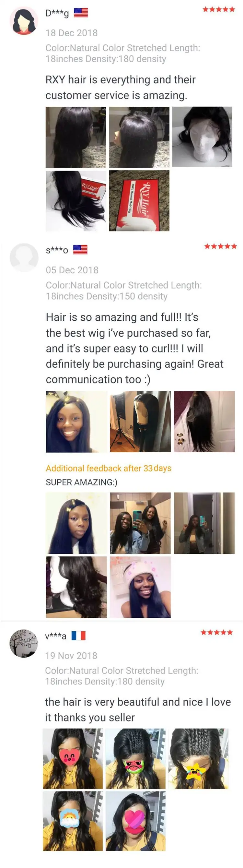The image size is (243, 868).
Task: Open the wig on tripod stand photo
Action: click(140, 422)
